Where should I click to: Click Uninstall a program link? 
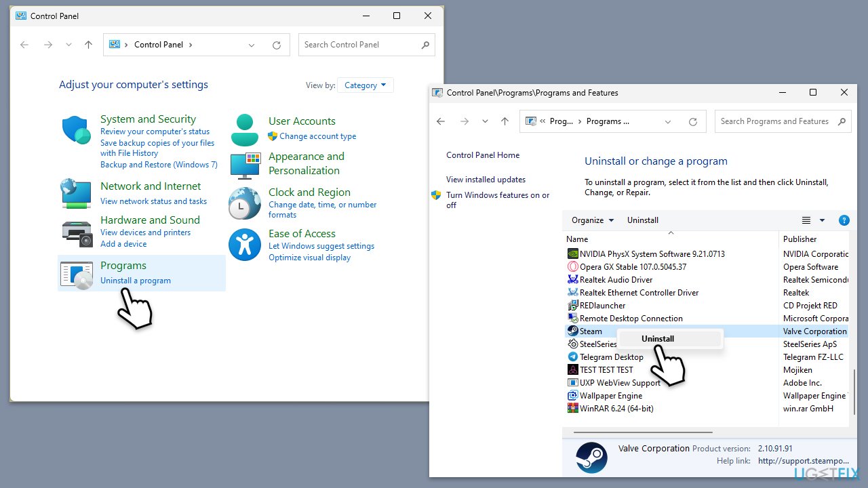(x=136, y=281)
